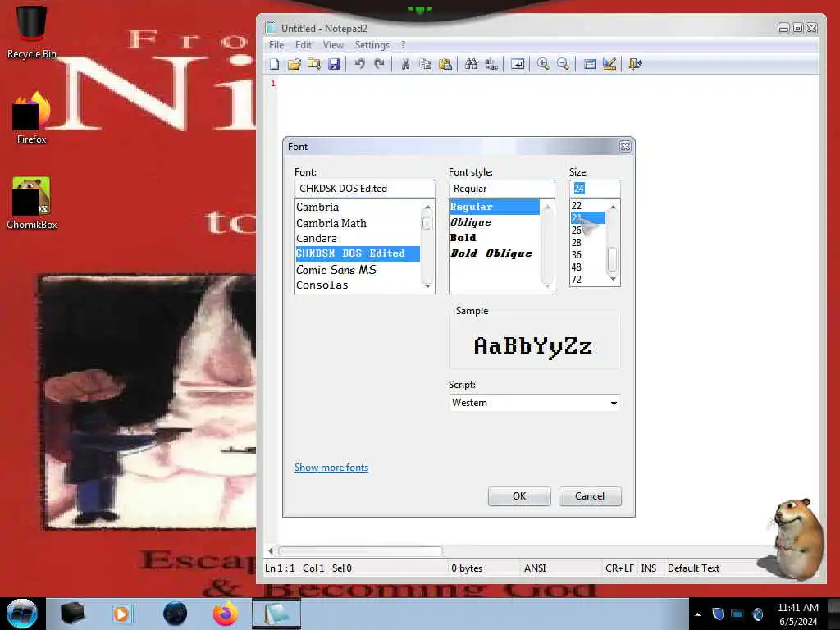Select size 28 in size list
The width and height of the screenshot is (840, 630).
click(x=587, y=243)
